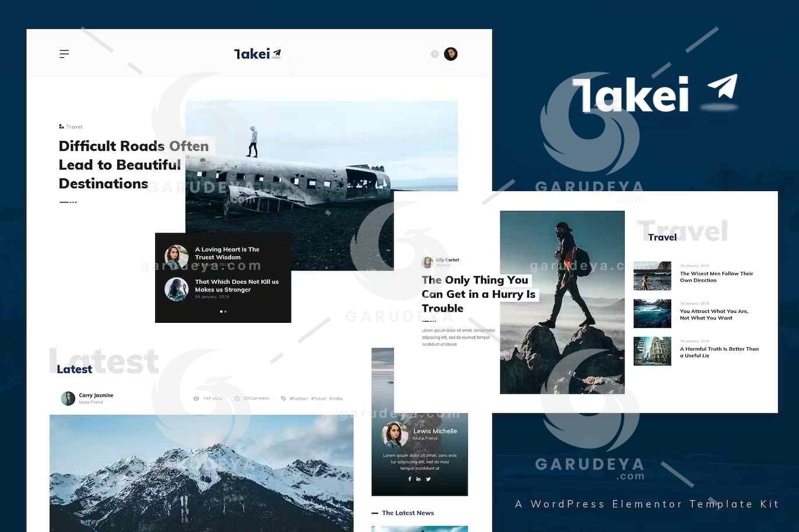
Task: Open the user profile avatar in header
Action: (451, 54)
